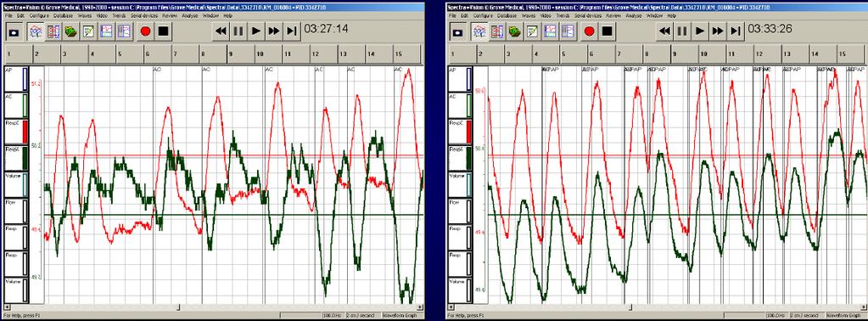Screen dimensions: 868x321
Task: Pause playback in the right window
Action: pos(682,31)
